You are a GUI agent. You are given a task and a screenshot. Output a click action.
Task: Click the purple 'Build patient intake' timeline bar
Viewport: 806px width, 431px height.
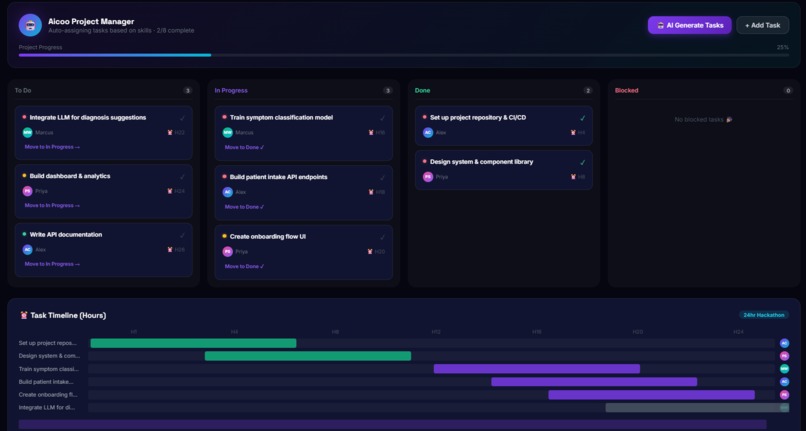click(594, 382)
